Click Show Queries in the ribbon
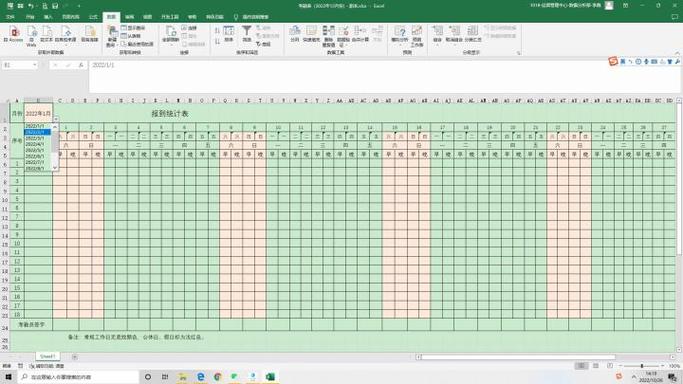The image size is (683, 384). [133, 28]
